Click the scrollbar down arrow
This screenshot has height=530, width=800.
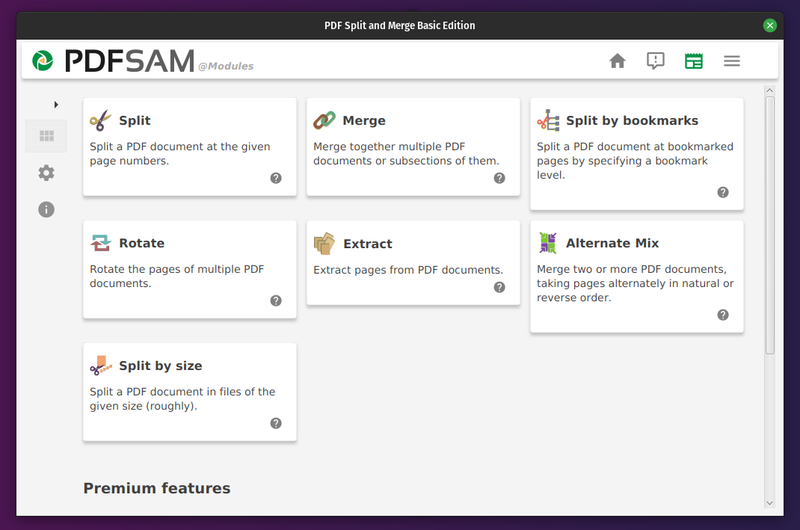[x=770, y=503]
